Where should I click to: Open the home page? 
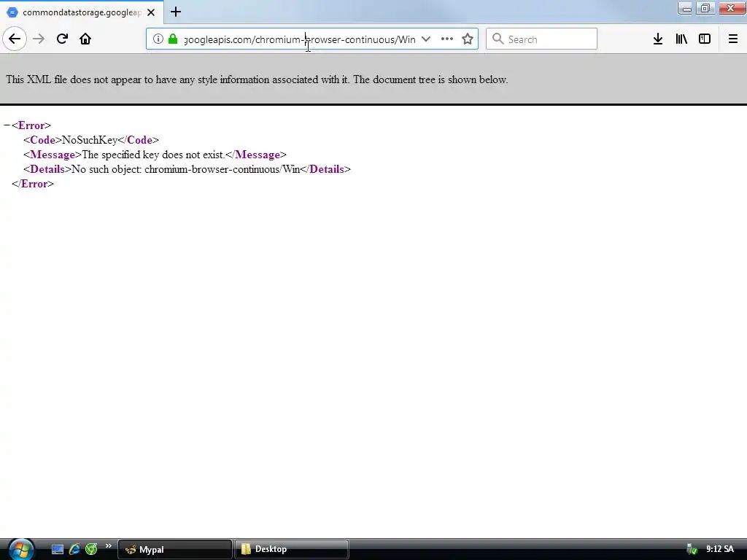coord(85,39)
